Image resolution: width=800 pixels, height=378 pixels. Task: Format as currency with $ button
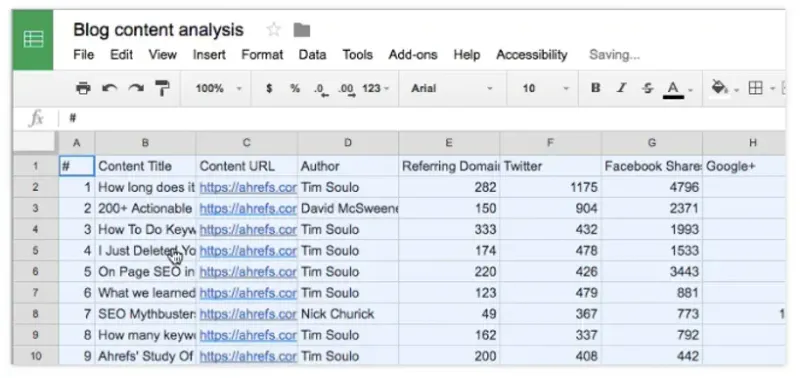tap(269, 88)
